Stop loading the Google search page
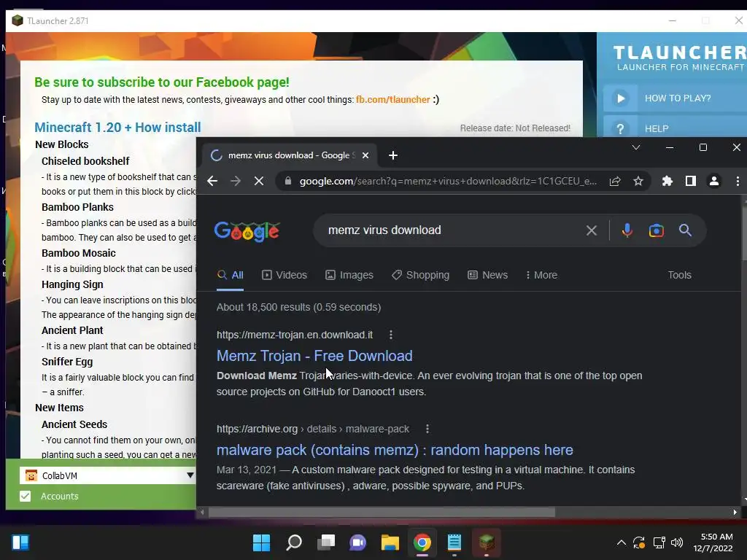The width and height of the screenshot is (747, 560). (x=259, y=181)
